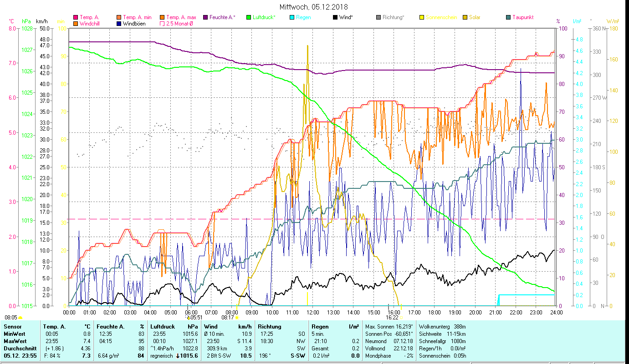Click the Temp. A. pink legend swatch

[x=76, y=17]
